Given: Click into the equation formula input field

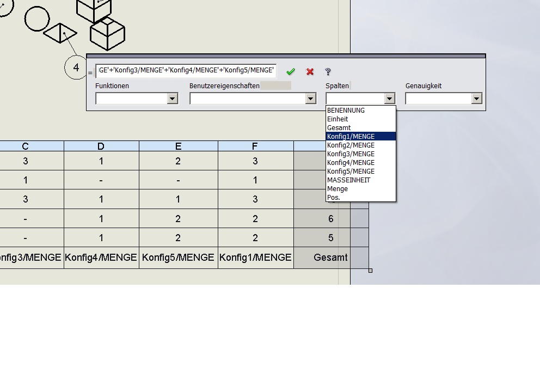Looking at the screenshot, I should tap(186, 71).
